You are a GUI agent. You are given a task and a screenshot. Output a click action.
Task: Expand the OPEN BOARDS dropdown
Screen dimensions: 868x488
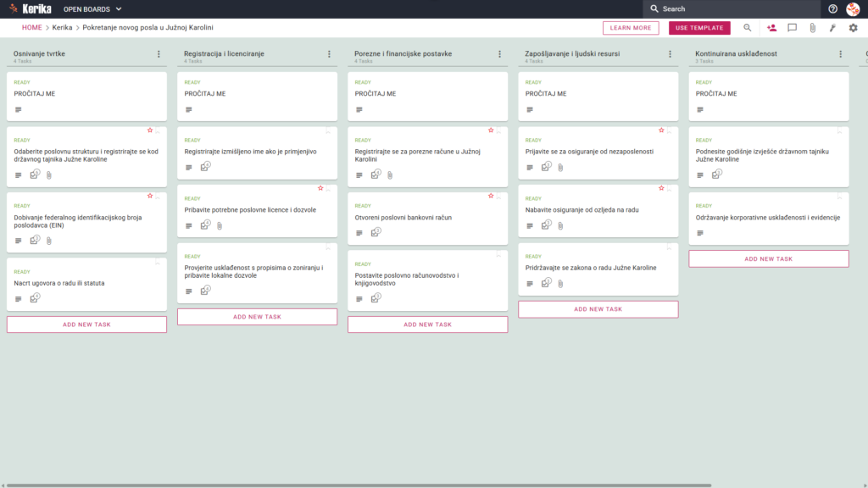pos(92,8)
